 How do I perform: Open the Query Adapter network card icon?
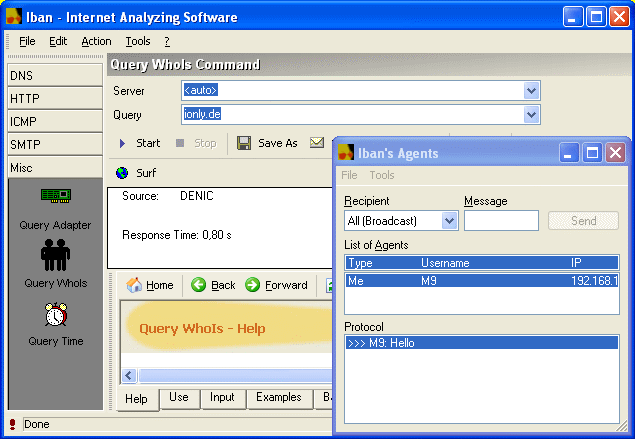click(x=56, y=196)
